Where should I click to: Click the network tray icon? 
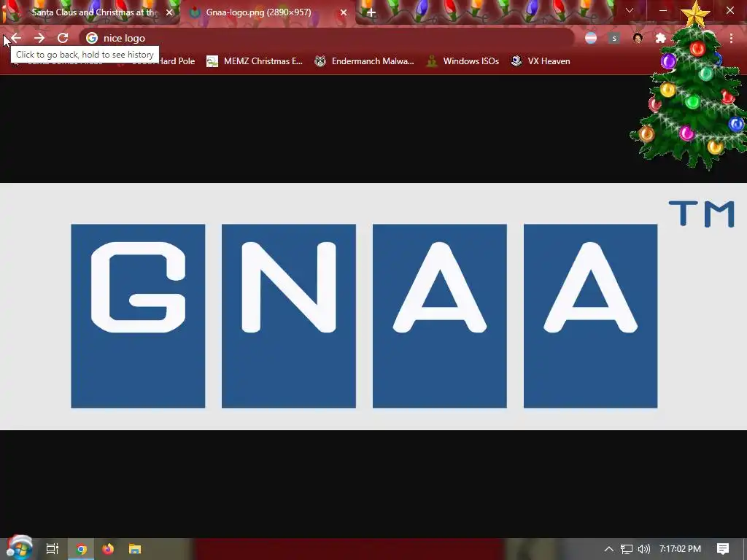[x=627, y=549]
